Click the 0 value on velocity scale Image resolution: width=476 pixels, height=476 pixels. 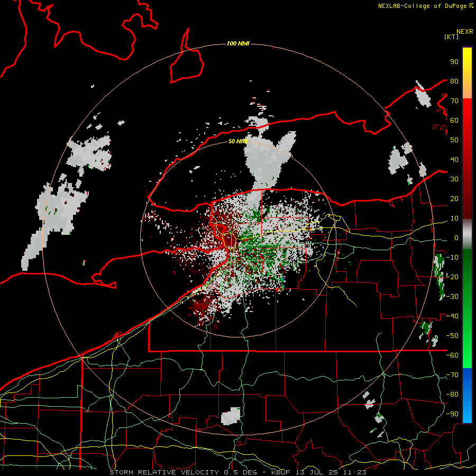point(456,238)
